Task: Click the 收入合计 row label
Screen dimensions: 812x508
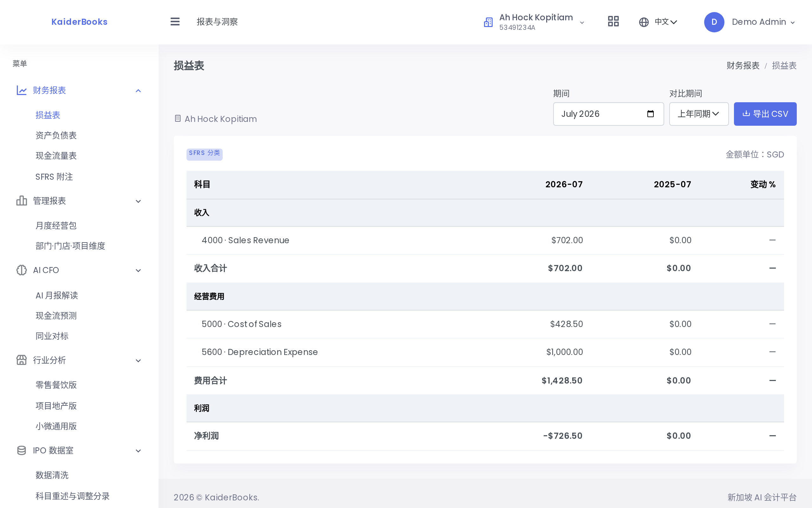Action: tap(210, 268)
